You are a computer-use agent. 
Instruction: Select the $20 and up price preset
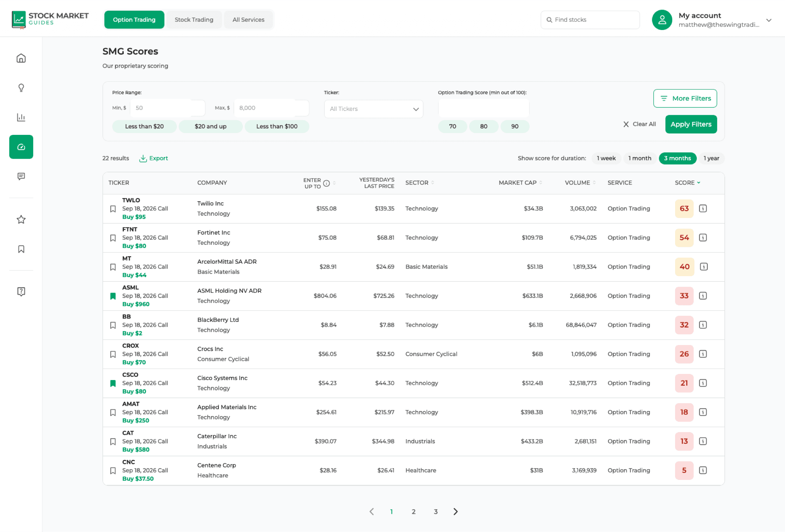click(x=211, y=126)
